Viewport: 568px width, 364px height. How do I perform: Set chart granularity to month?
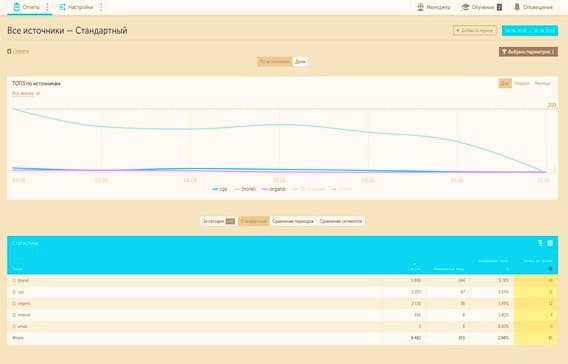point(542,83)
